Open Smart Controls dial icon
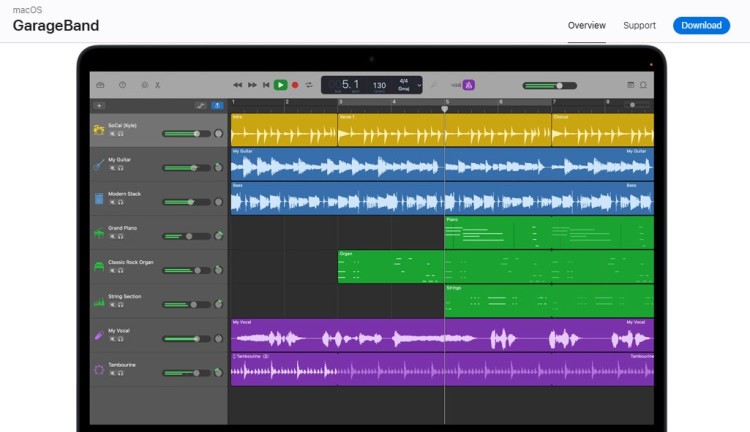The width and height of the screenshot is (750, 432). (144, 85)
